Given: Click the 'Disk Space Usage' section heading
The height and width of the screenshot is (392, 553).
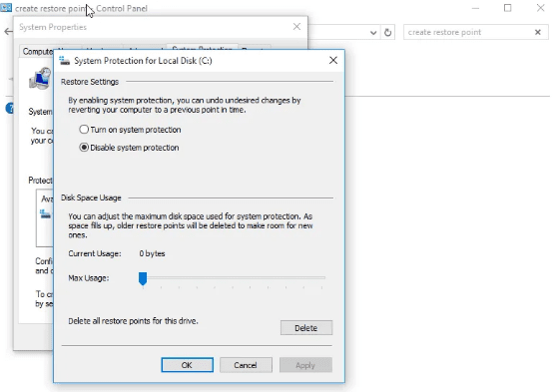Looking at the screenshot, I should 91,197.
